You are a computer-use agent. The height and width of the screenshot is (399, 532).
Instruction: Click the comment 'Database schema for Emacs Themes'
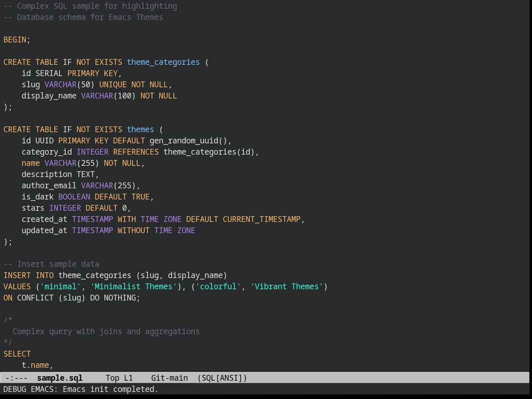[90, 17]
